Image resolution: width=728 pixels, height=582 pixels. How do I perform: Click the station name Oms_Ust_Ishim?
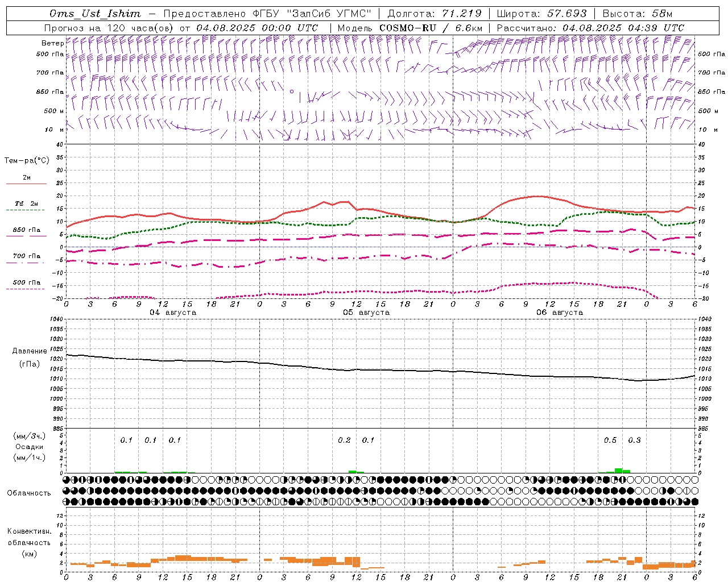95,14
